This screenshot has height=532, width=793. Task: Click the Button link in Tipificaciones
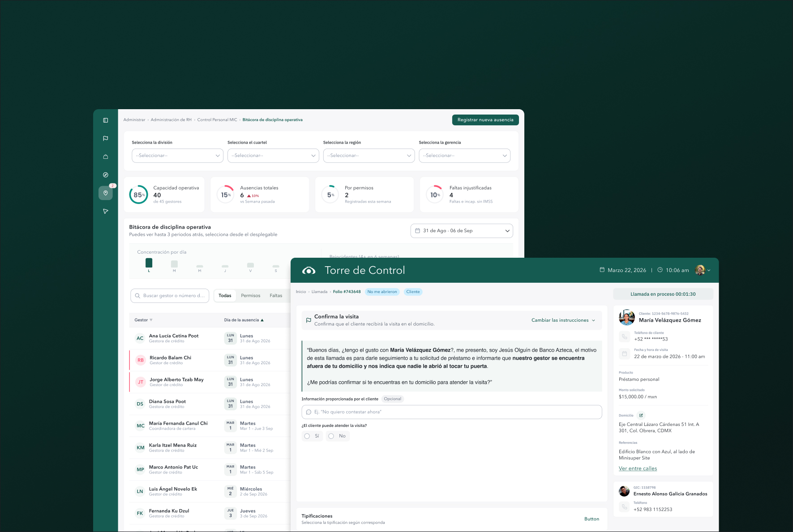(592, 519)
